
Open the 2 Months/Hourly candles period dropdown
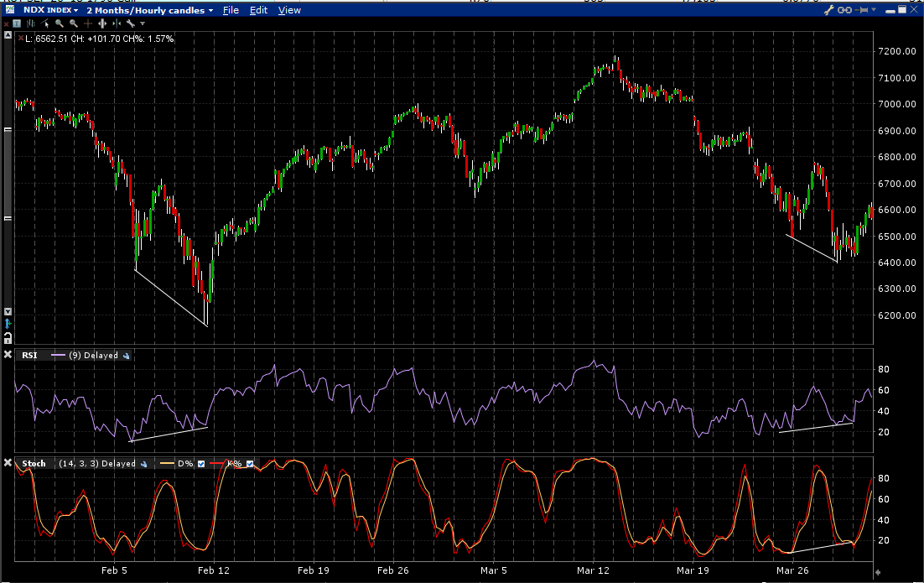[x=150, y=10]
